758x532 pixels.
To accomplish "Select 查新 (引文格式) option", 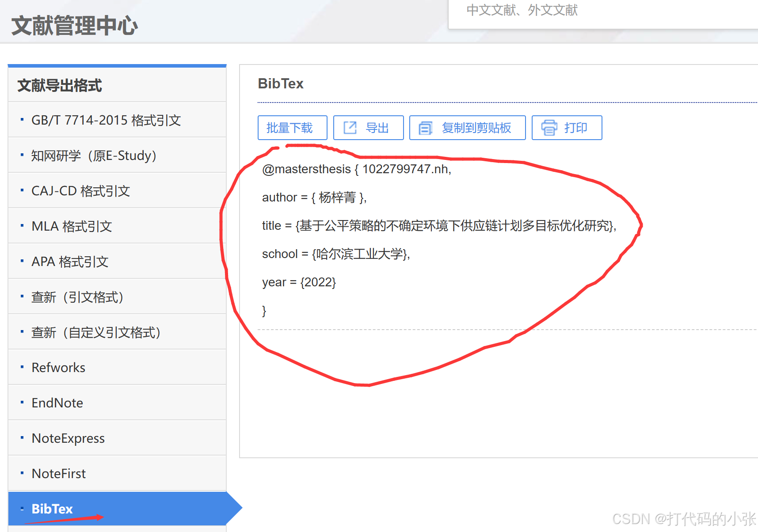I will (x=117, y=296).
